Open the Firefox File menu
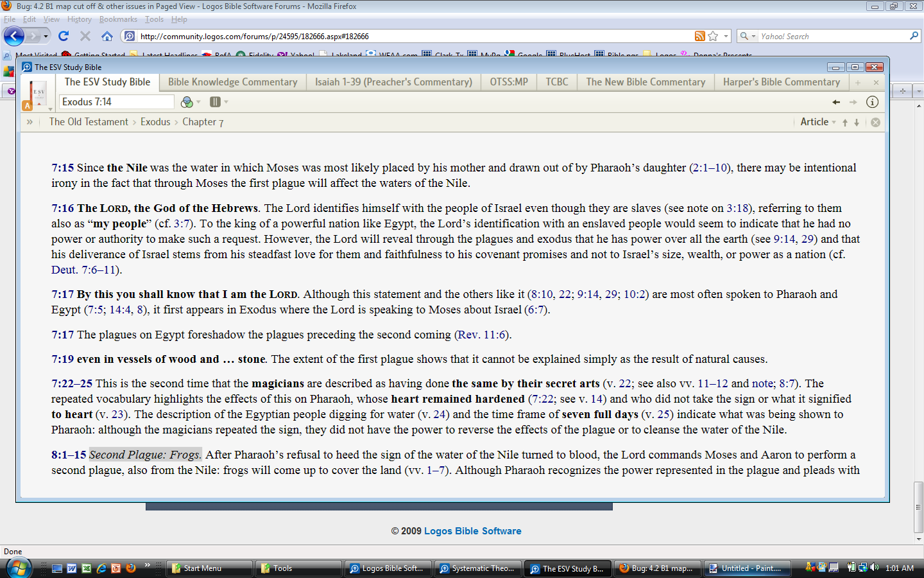Image resolution: width=924 pixels, height=578 pixels. (x=10, y=19)
